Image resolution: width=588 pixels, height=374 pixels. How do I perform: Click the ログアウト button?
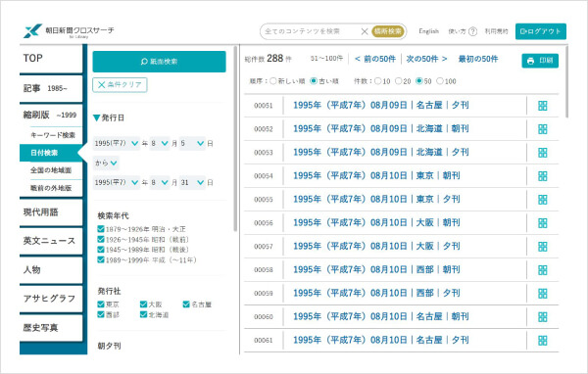point(540,31)
